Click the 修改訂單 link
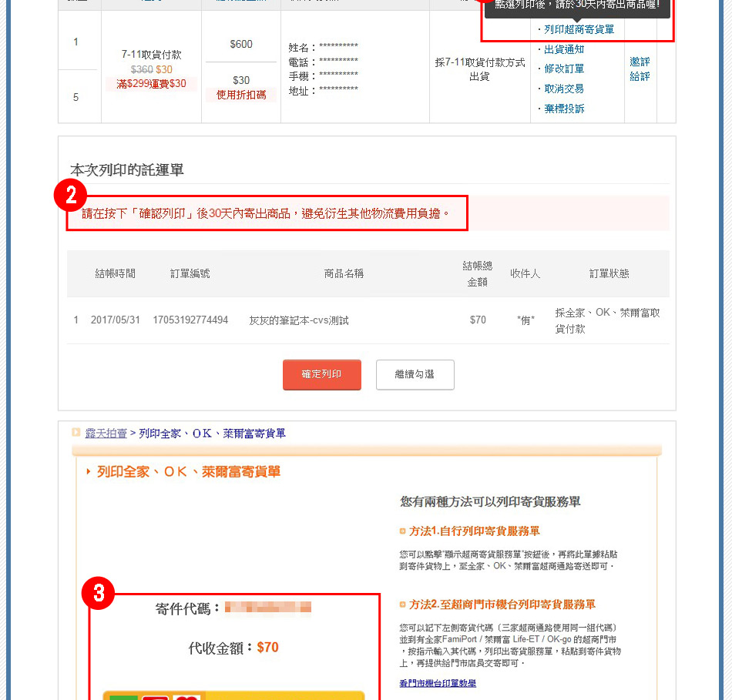The image size is (732, 700). click(564, 69)
